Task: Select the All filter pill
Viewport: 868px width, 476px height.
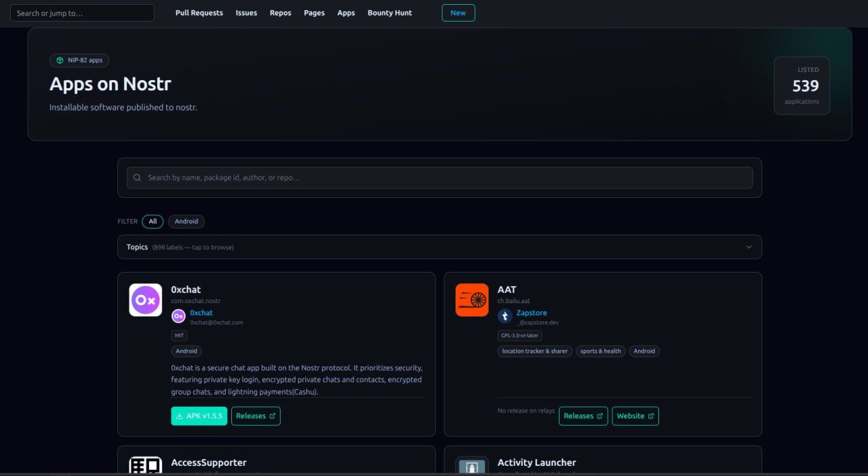Action: 153,221
